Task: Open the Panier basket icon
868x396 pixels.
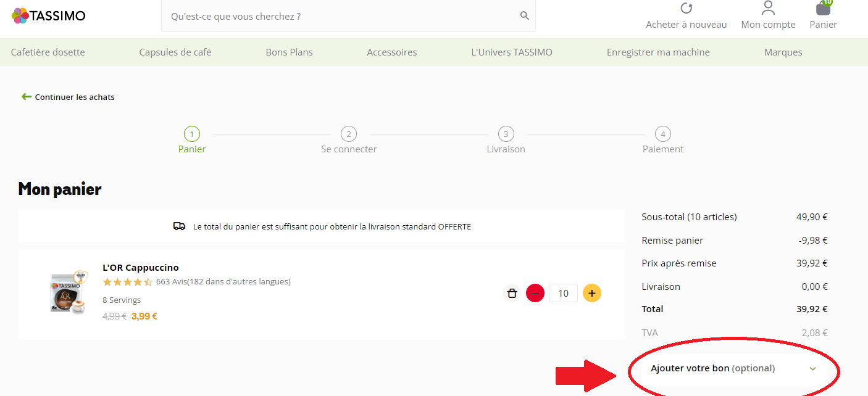Action: (x=824, y=7)
